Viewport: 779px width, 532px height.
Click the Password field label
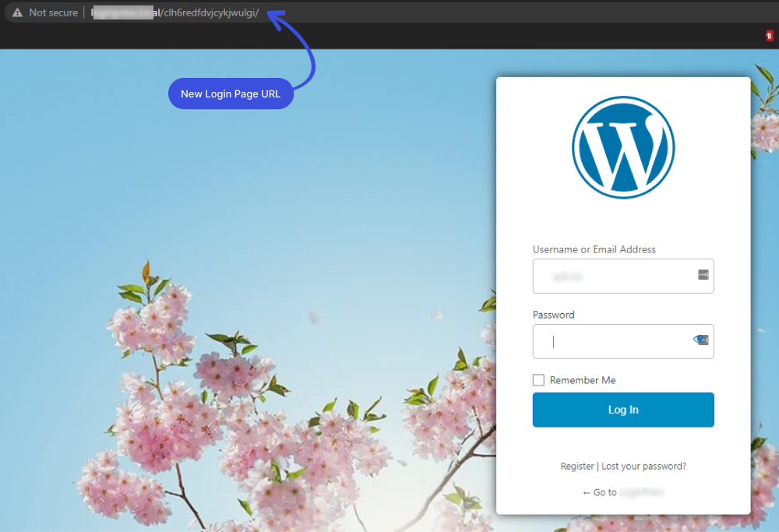pos(553,315)
